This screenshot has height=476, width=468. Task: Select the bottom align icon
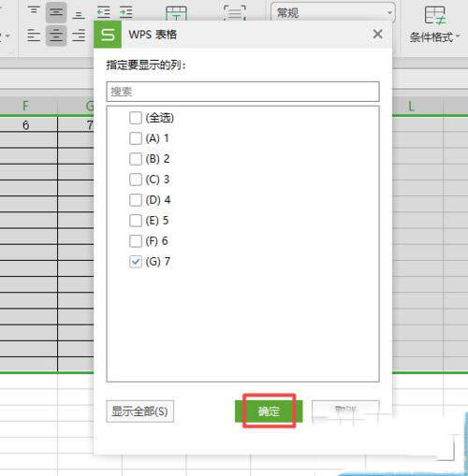[79, 14]
